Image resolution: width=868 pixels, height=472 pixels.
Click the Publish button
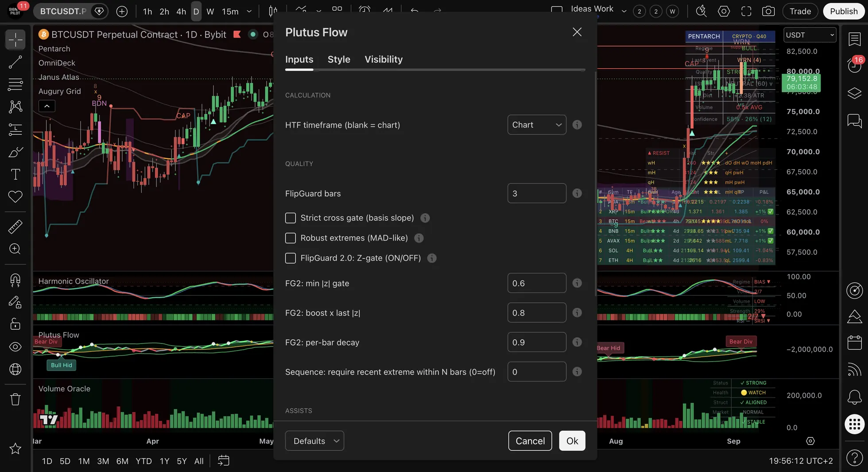pyautogui.click(x=844, y=12)
